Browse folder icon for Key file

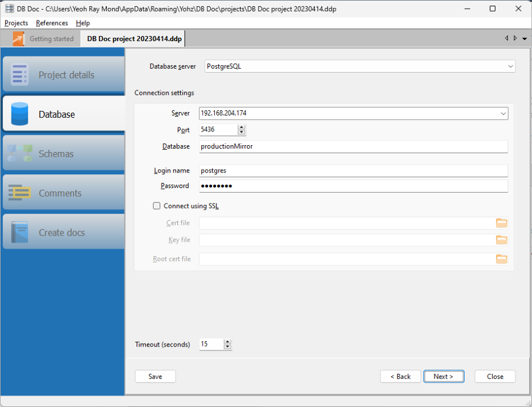pos(501,240)
